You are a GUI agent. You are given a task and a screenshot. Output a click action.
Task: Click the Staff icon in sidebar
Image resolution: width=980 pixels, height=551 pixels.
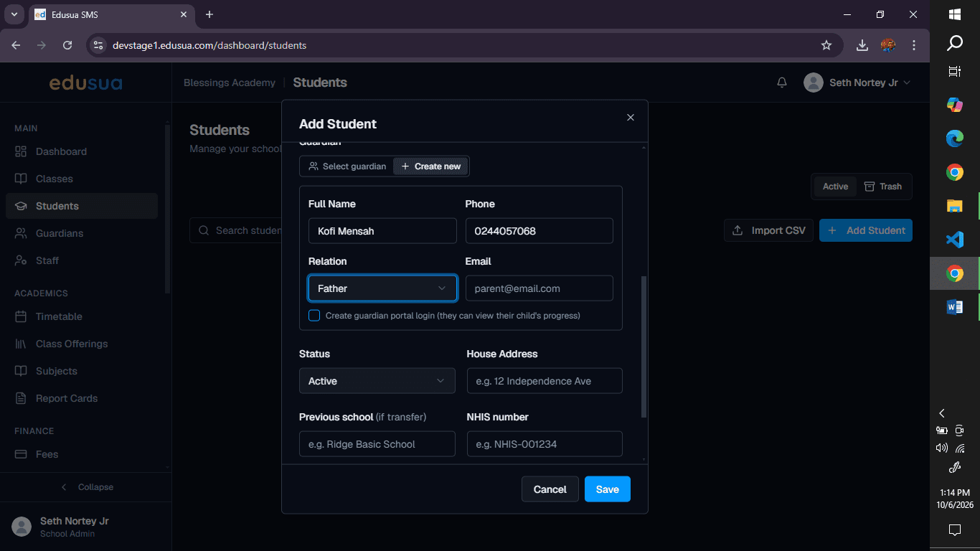pos(21,260)
